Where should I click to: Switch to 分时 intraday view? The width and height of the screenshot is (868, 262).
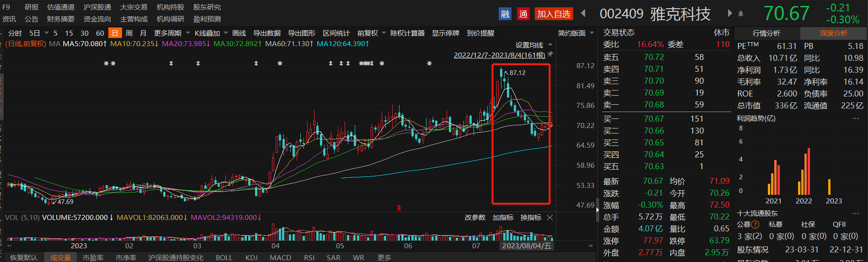tap(15, 33)
